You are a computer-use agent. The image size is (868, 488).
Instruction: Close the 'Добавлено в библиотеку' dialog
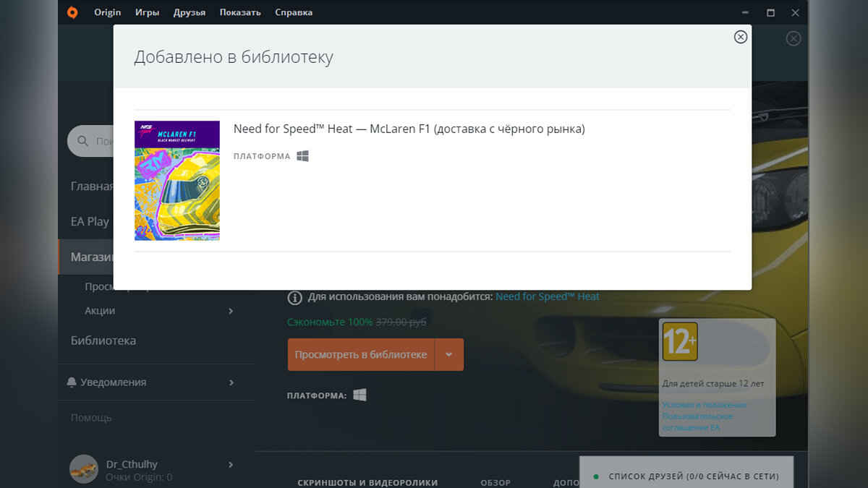click(740, 37)
